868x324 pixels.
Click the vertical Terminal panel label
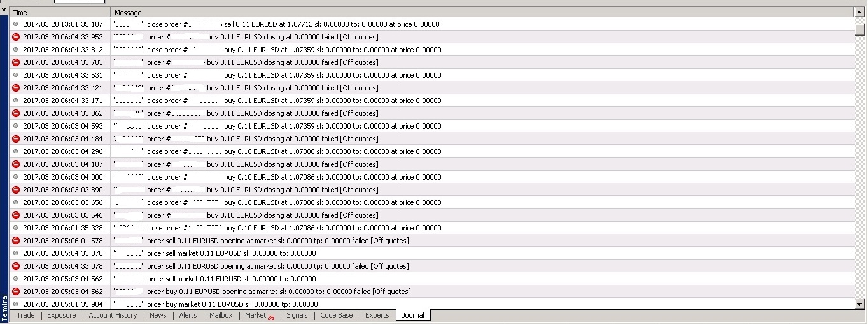coord(4,307)
